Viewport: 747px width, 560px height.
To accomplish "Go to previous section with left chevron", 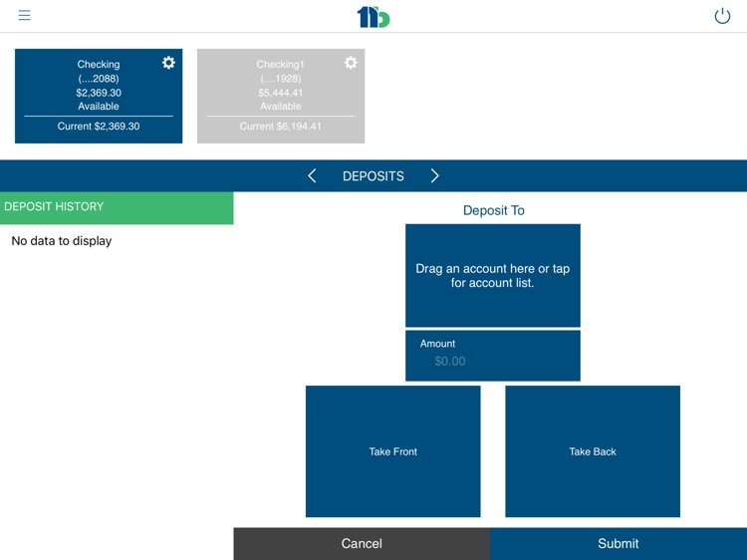I will click(312, 175).
